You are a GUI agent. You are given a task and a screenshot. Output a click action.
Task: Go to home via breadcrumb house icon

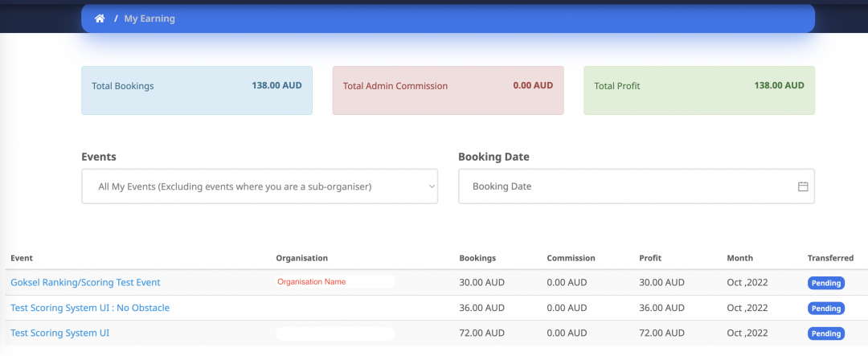(100, 18)
